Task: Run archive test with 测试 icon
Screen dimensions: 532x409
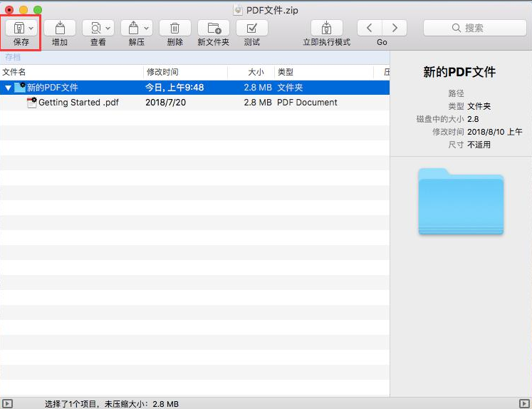Action: click(251, 28)
